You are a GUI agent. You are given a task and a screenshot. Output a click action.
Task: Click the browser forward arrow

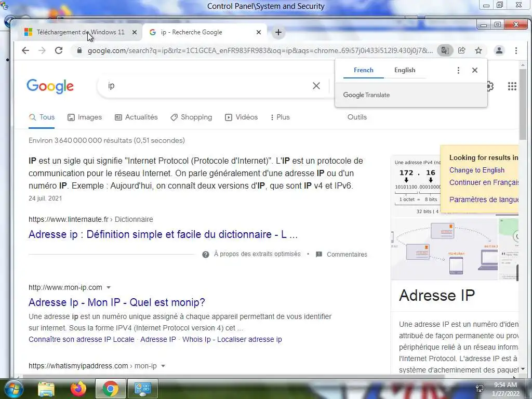pos(42,50)
